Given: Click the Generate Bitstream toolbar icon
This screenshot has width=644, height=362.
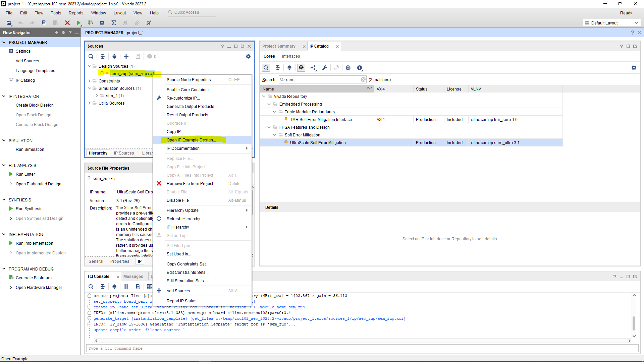Looking at the screenshot, I should pyautogui.click(x=90, y=23).
